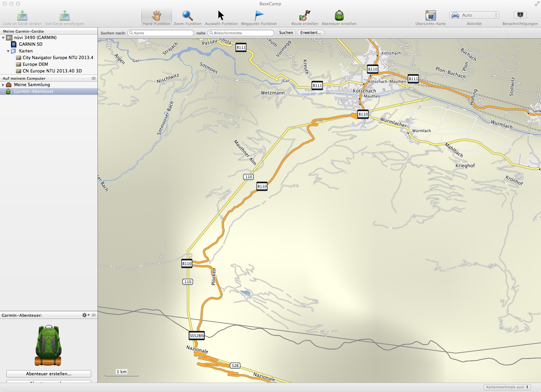Click the Erweitert... button
Image resolution: width=541 pixels, height=392 pixels.
[311, 33]
